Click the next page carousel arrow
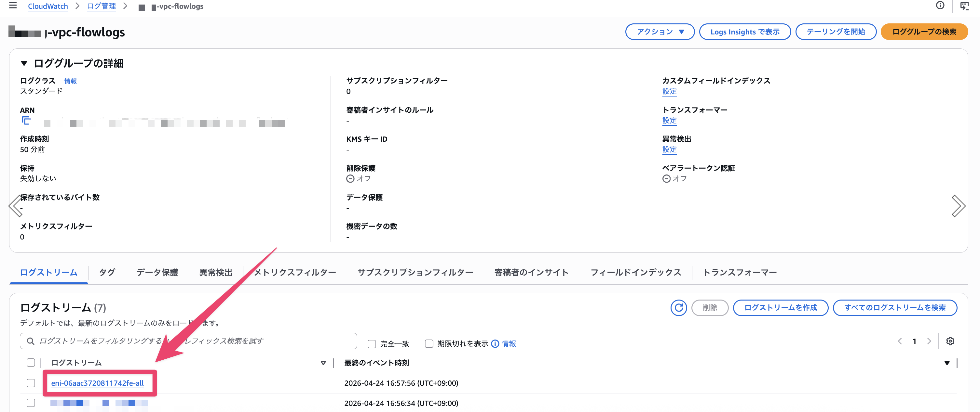This screenshot has height=412, width=980. (x=959, y=206)
